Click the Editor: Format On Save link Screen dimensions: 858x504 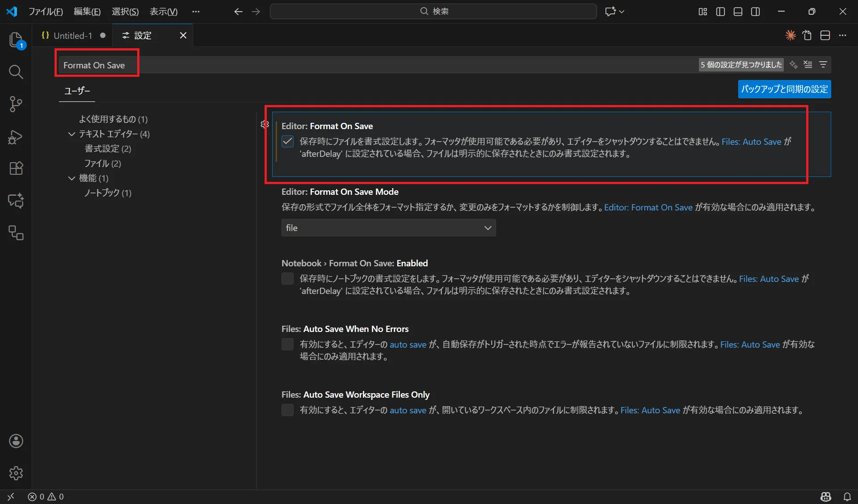click(x=648, y=207)
